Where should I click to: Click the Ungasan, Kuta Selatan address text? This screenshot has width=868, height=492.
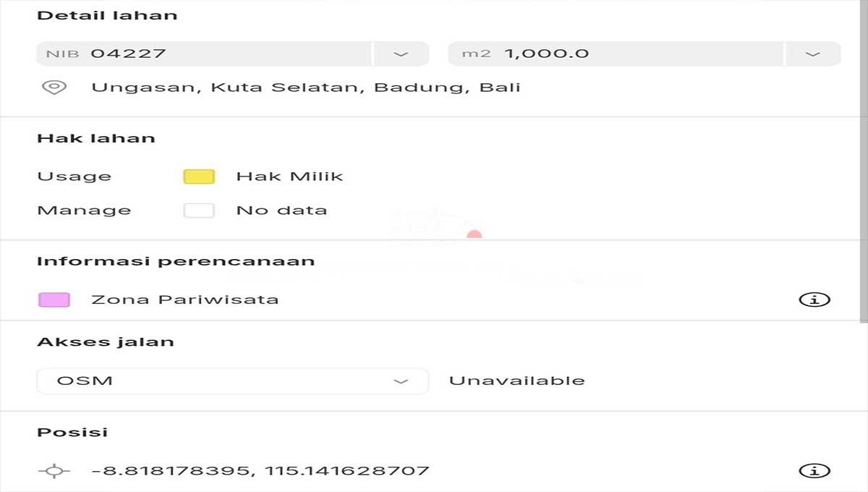click(306, 88)
